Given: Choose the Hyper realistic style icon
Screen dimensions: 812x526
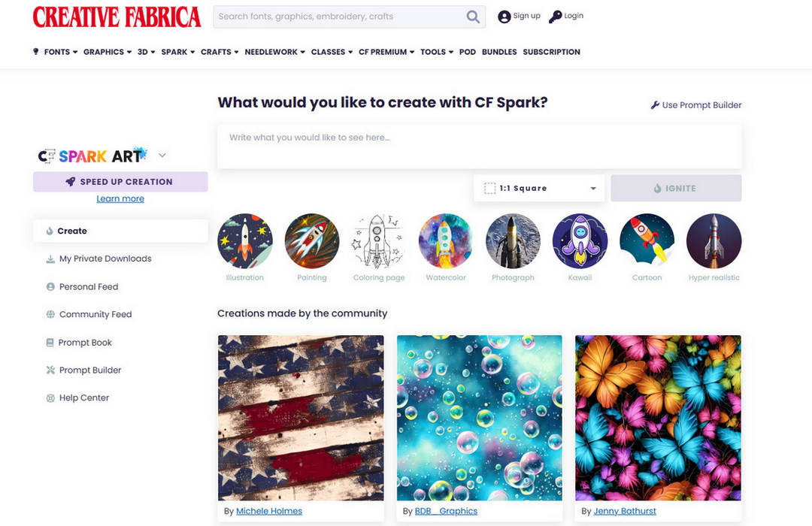Looking at the screenshot, I should tap(714, 241).
